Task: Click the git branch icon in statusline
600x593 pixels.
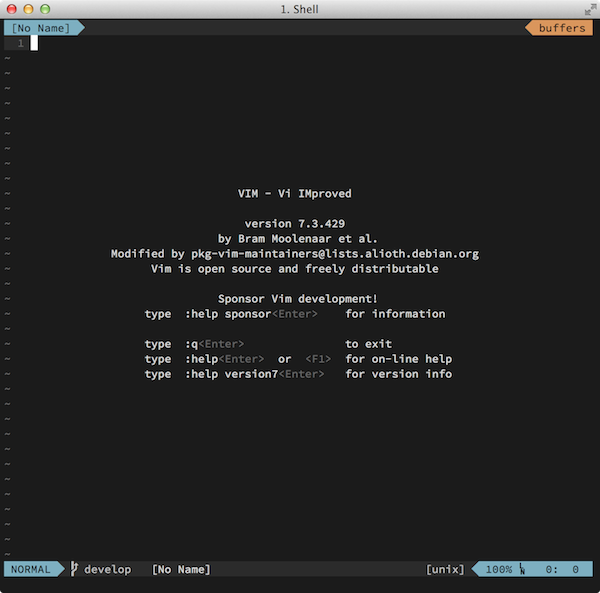Action: [x=74, y=569]
